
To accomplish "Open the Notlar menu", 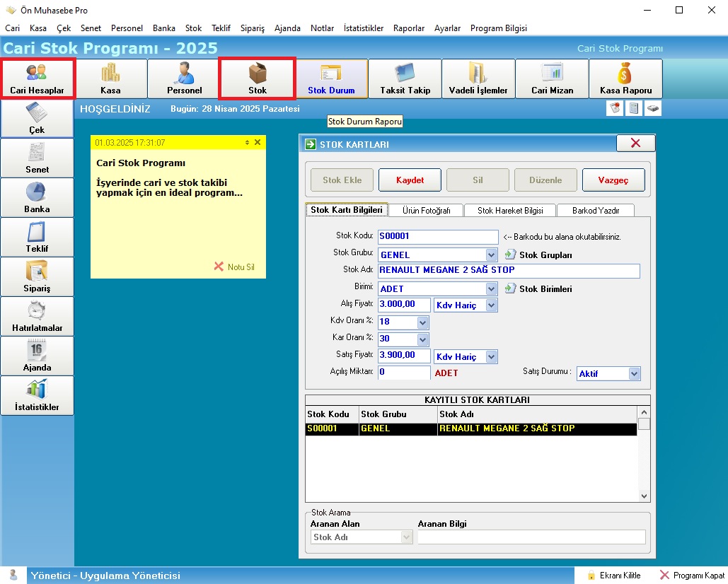I will coord(322,28).
